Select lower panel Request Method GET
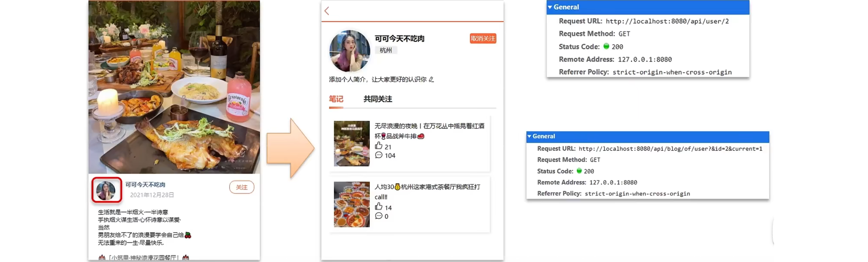The width and height of the screenshot is (868, 262). (595, 160)
